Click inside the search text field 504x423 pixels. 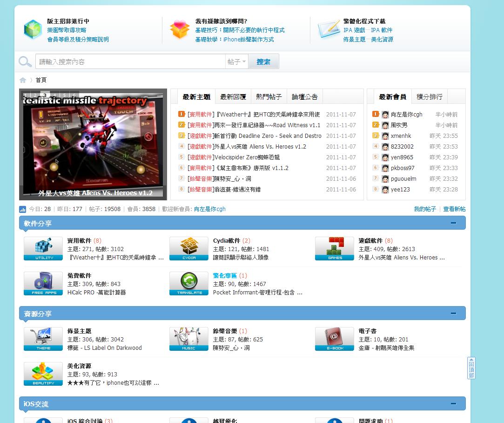click(130, 61)
